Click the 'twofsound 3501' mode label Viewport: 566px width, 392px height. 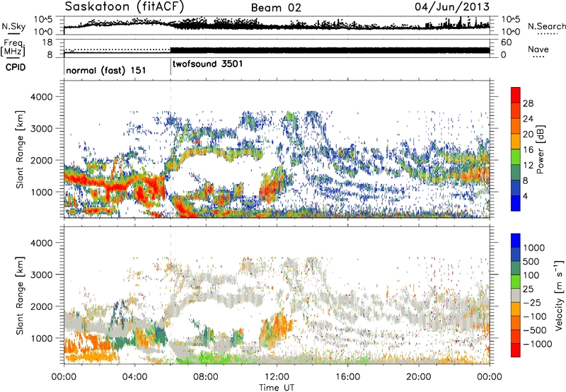(x=207, y=64)
